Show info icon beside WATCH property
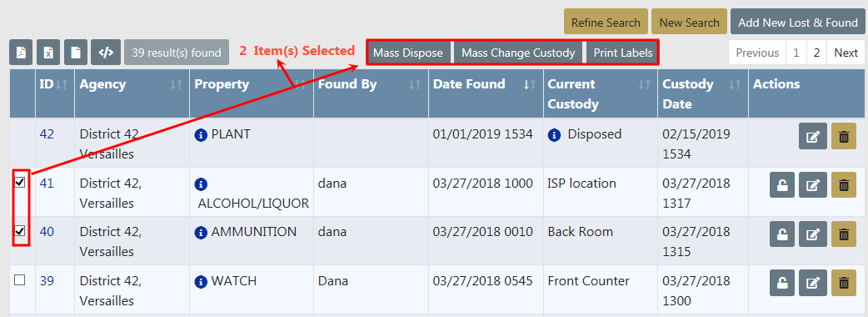 [201, 281]
